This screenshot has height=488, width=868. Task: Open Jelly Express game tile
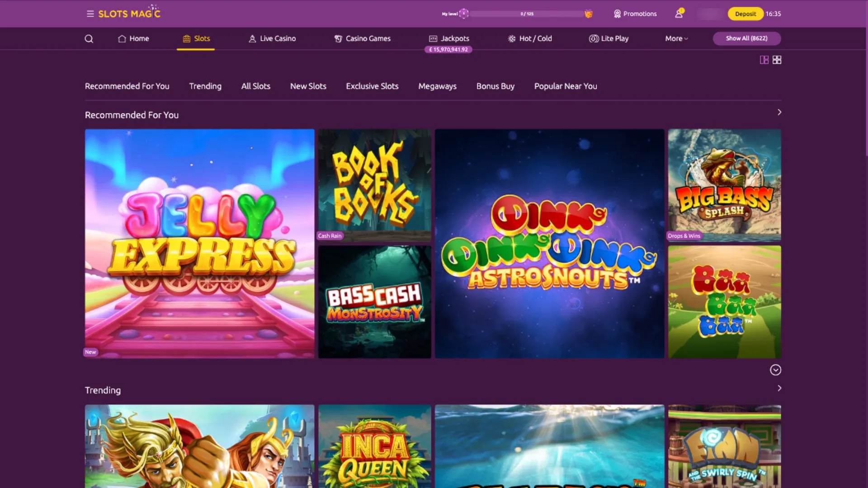[x=199, y=244]
